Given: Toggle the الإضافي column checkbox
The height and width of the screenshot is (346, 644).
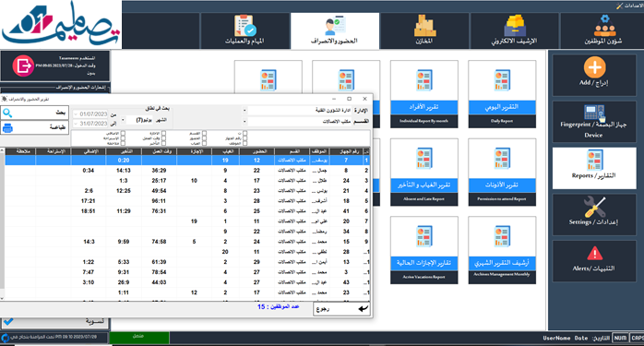Looking at the screenshot, I should 123,134.
